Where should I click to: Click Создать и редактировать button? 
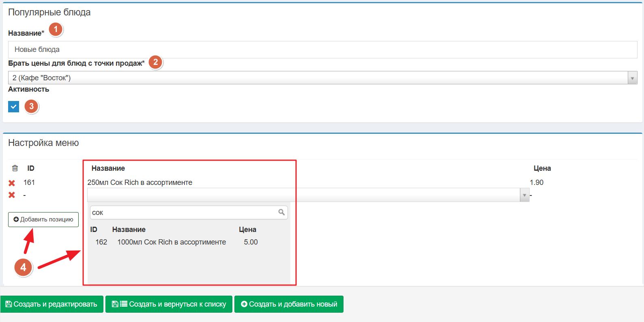point(52,304)
